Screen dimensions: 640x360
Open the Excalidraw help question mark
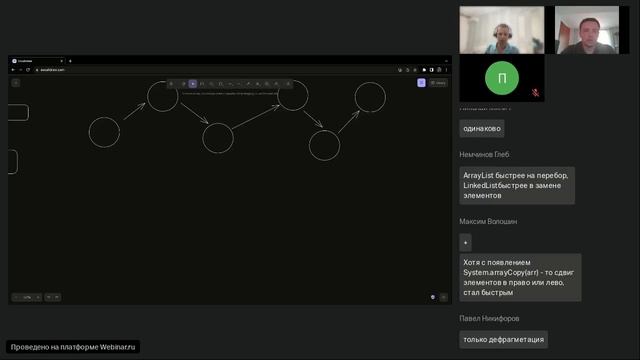click(444, 297)
